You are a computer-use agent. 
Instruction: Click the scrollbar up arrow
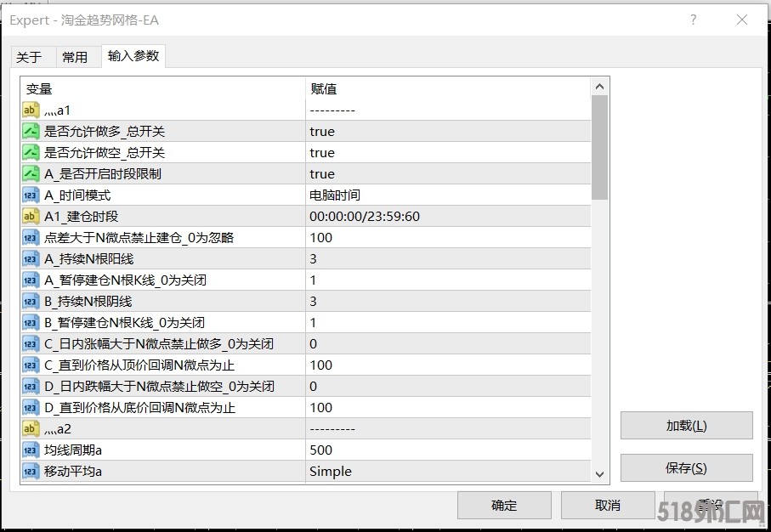click(x=599, y=85)
